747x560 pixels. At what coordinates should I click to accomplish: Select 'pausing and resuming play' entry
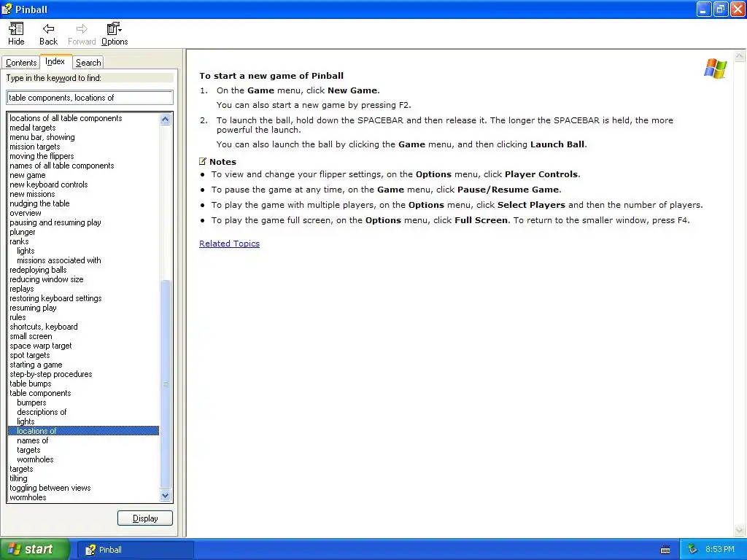[x=55, y=222]
